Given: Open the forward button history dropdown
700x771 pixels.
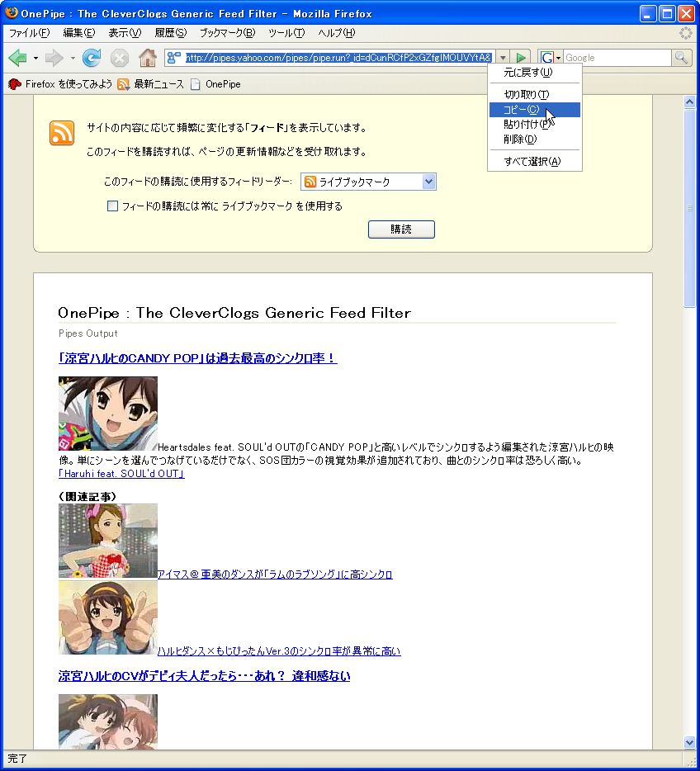Looking at the screenshot, I should pyautogui.click(x=73, y=58).
